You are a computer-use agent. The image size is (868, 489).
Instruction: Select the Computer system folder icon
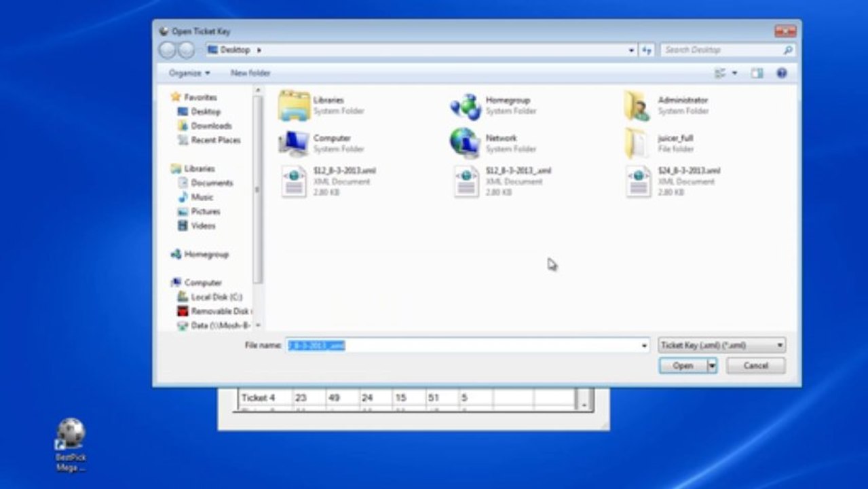click(293, 143)
